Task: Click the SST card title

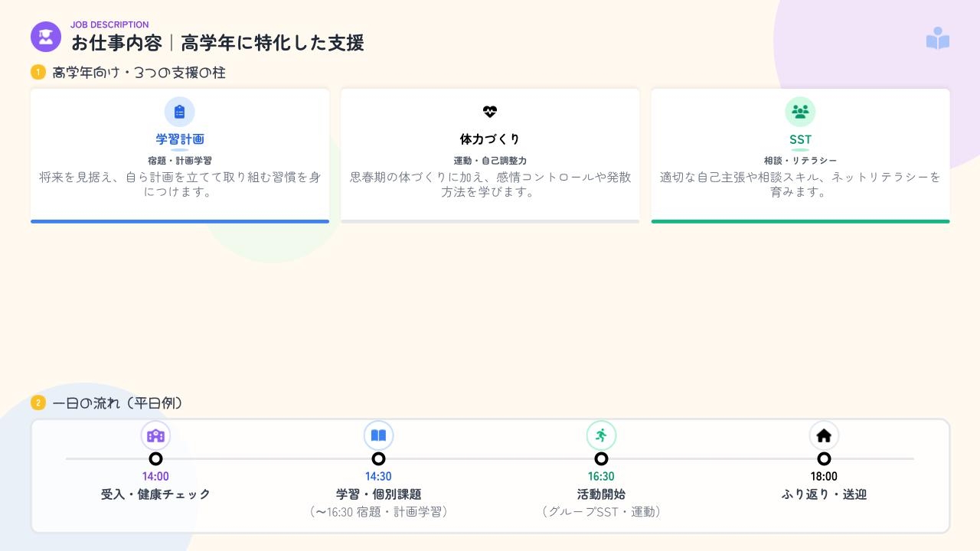Action: coord(800,139)
